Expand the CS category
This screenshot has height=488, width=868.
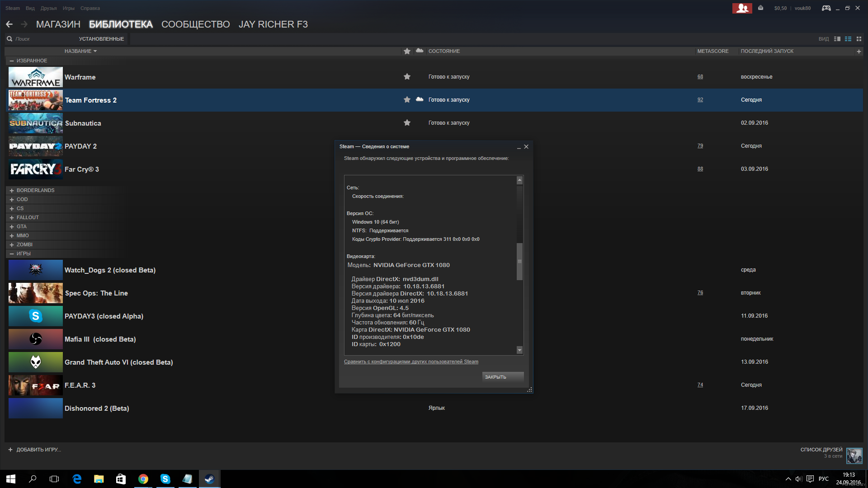click(x=12, y=209)
